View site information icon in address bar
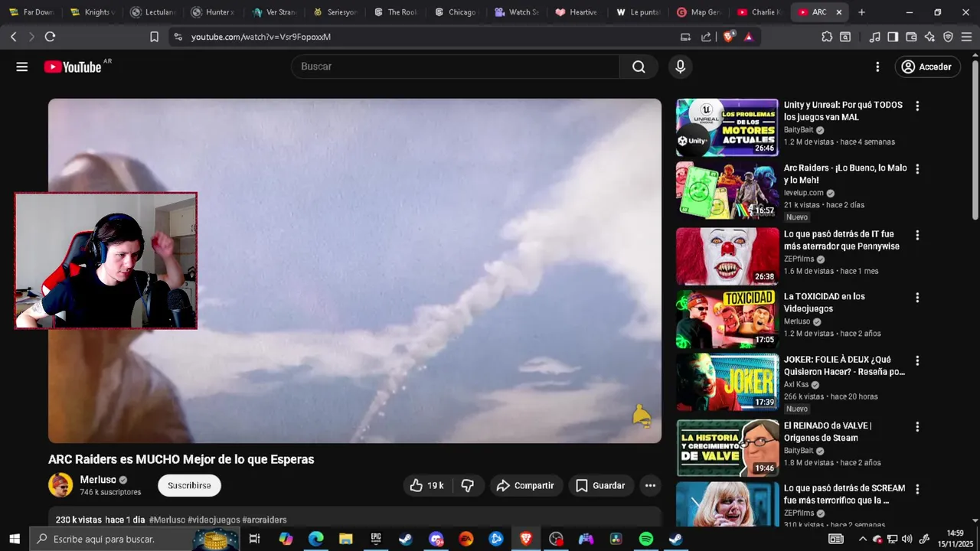 coord(178,37)
